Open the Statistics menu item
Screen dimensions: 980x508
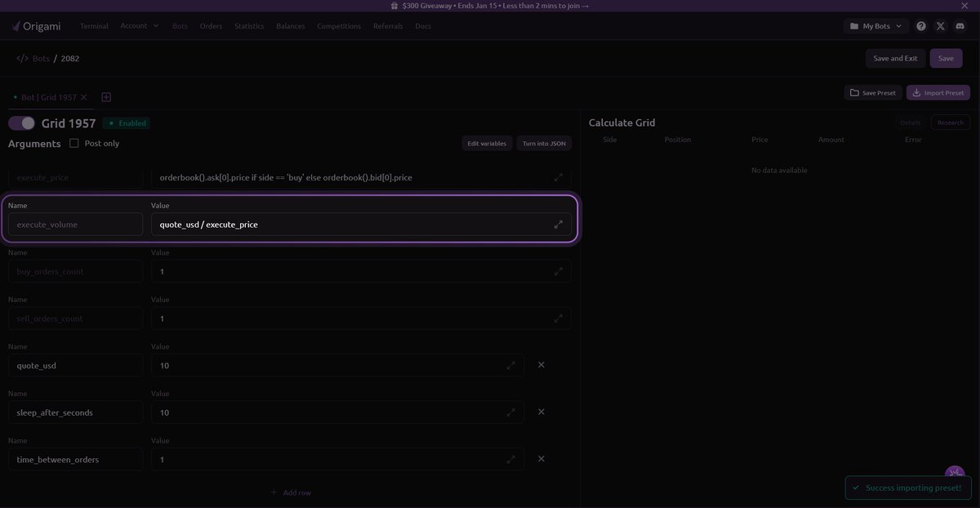(249, 26)
